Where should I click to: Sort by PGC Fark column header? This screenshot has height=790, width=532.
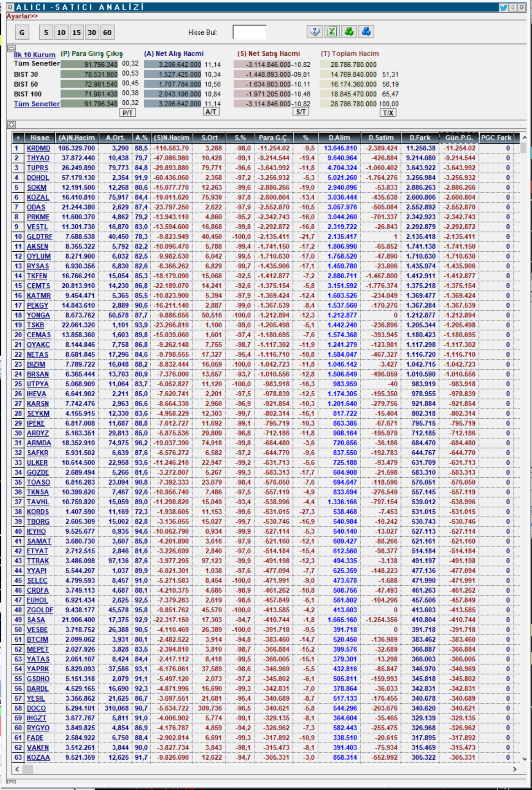(x=496, y=138)
